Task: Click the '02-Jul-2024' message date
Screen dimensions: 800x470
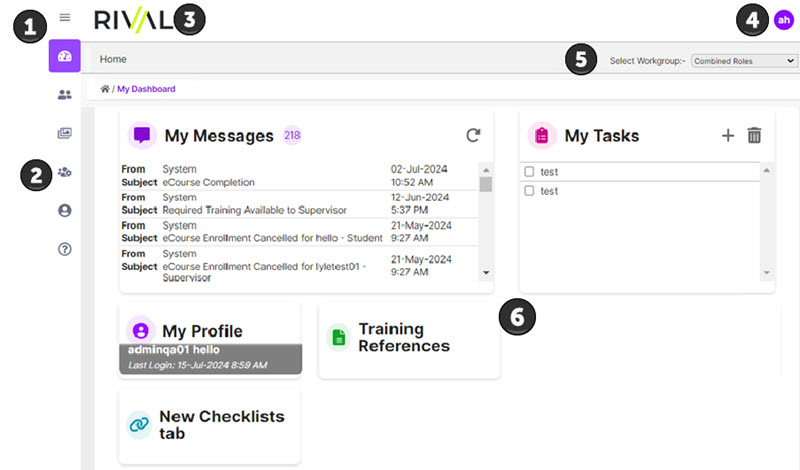Action: click(419, 169)
